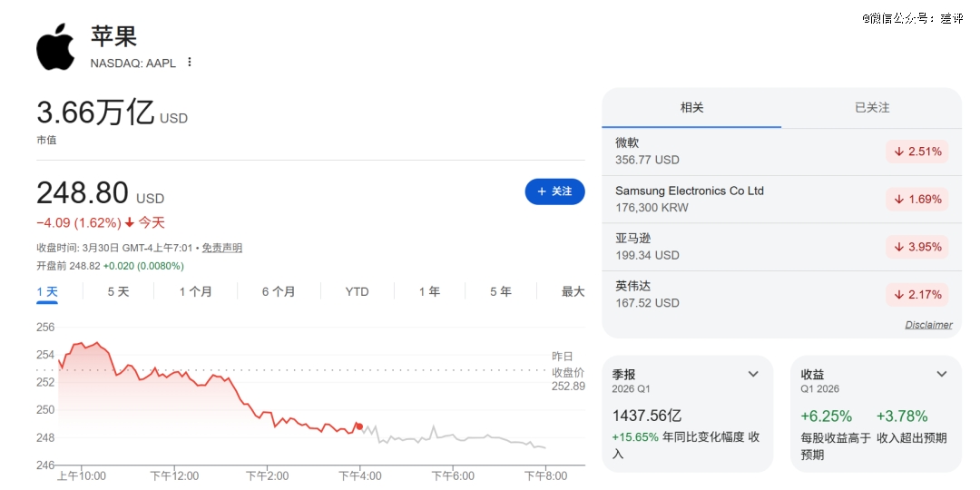
Task: Open the Samsung Electronics Co Ltd row
Action: pos(690,199)
